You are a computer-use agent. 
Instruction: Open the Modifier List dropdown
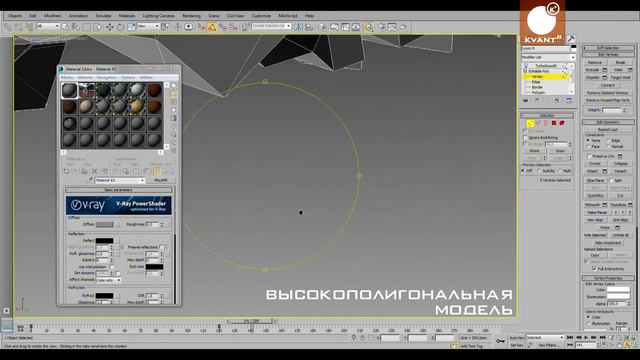(548, 58)
